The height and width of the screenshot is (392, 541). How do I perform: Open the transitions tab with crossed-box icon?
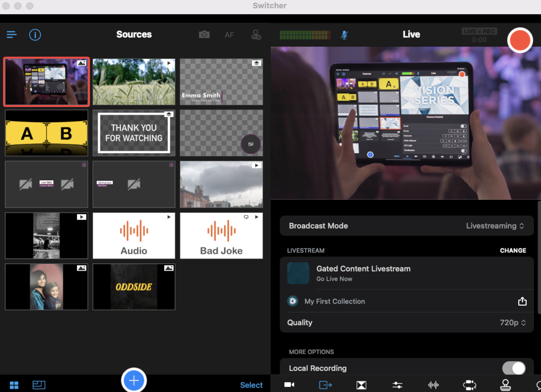coord(361,385)
